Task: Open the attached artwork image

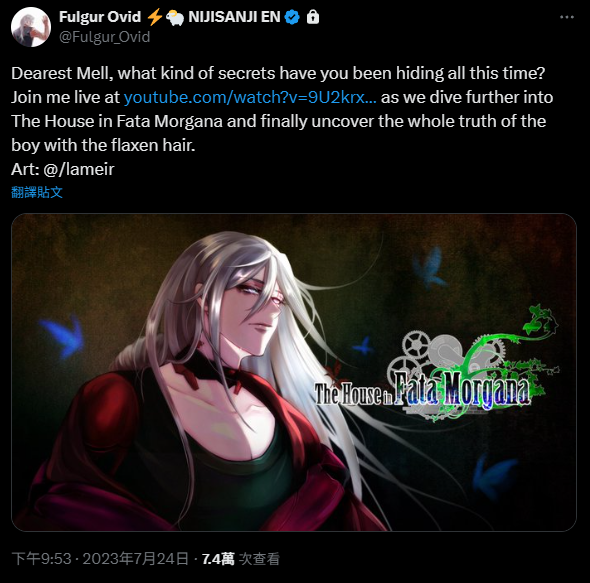Action: (294, 372)
